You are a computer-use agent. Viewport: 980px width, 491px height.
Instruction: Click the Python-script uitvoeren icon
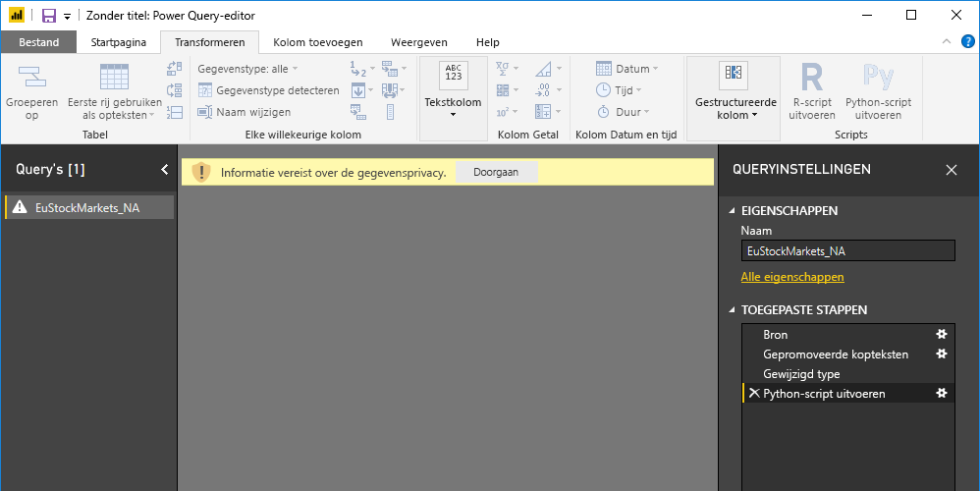coord(878,77)
